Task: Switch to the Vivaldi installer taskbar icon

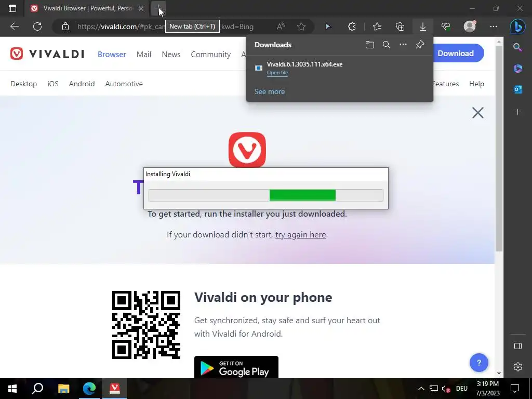Action: [115, 389]
